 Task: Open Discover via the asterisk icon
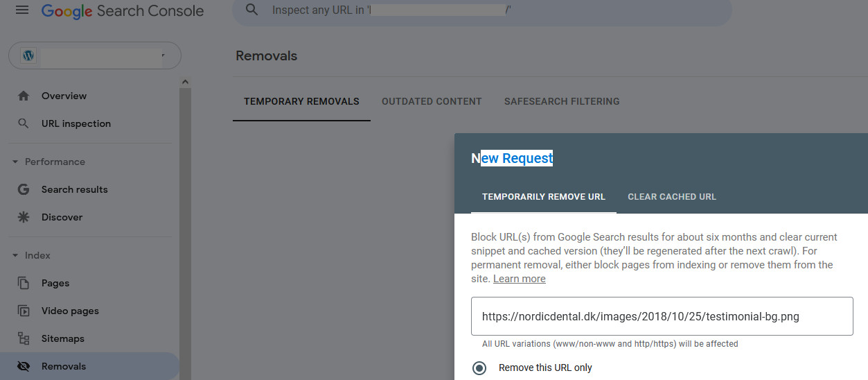(24, 217)
